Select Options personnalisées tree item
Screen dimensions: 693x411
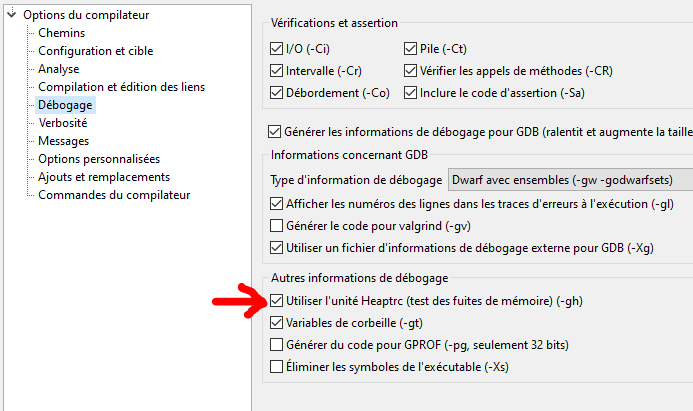pyautogui.click(x=98, y=159)
